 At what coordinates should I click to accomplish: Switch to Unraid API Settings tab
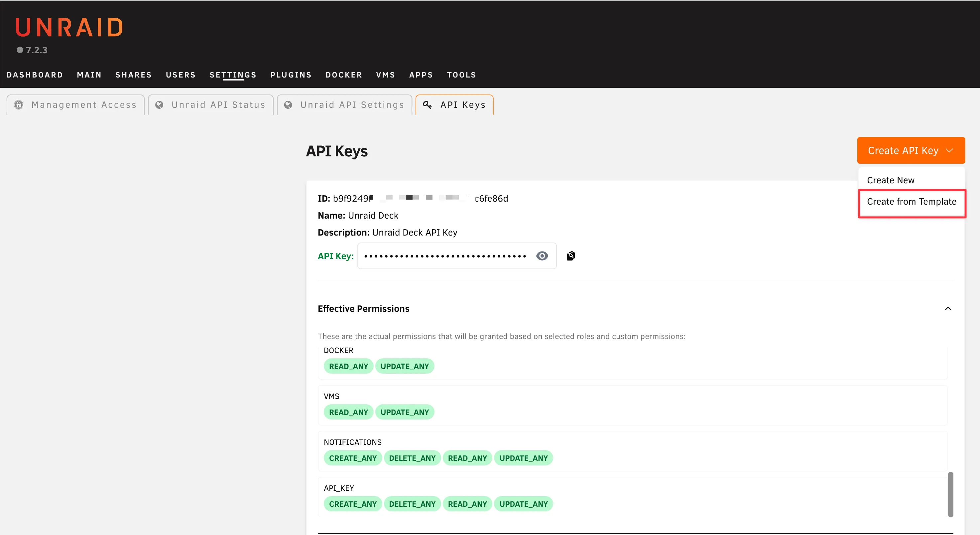345,105
